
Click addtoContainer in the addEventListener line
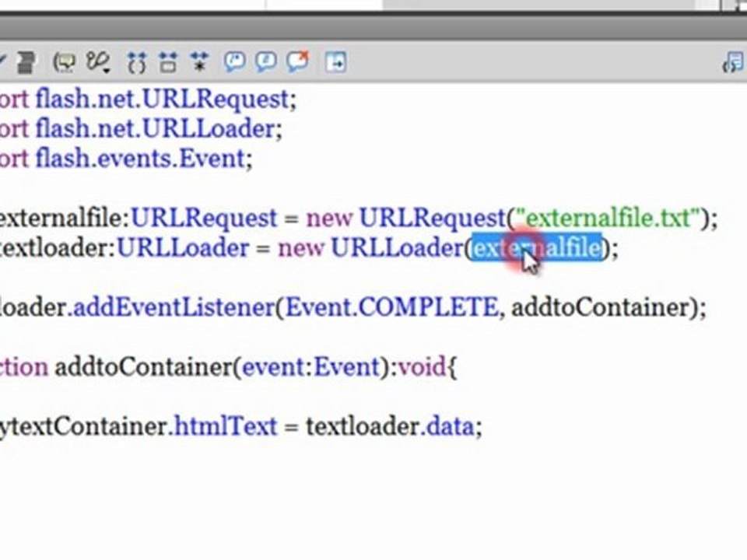[x=600, y=308]
